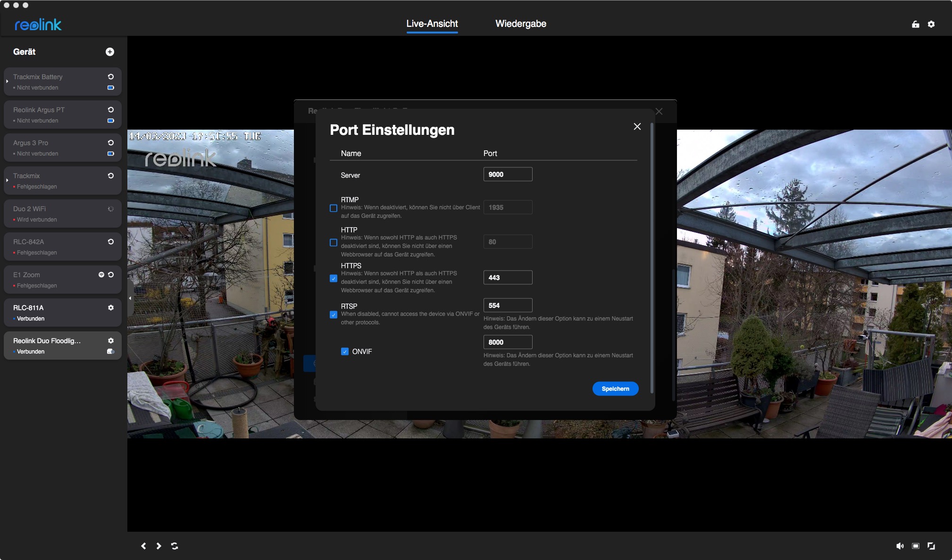
Task: Expand the Trackmix Battery device entry
Action: (x=7, y=82)
